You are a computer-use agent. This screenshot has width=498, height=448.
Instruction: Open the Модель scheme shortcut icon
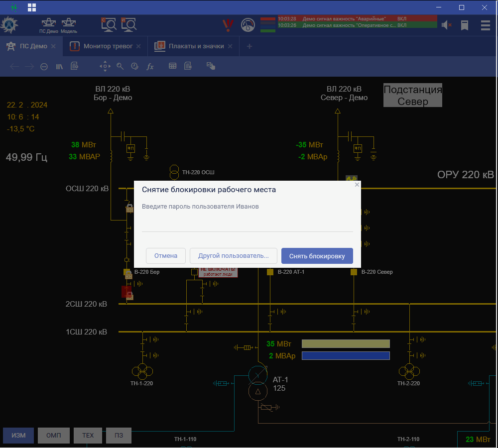coord(69,24)
